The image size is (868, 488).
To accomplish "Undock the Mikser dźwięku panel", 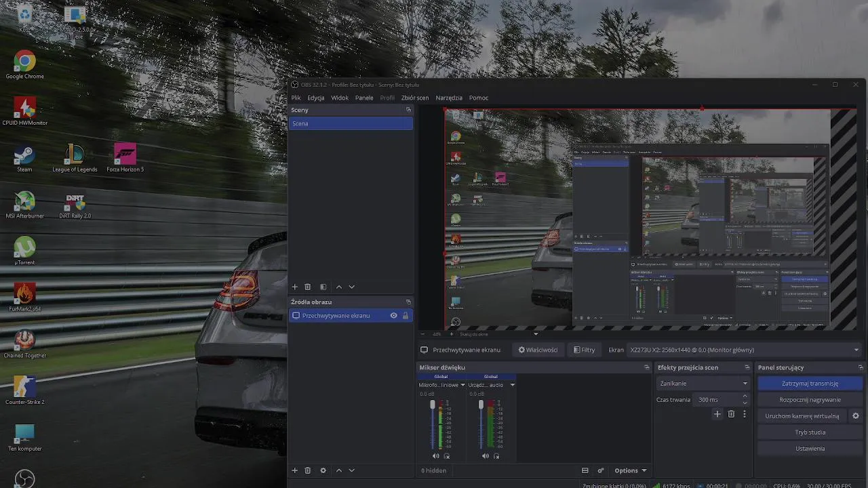I will coord(647,367).
